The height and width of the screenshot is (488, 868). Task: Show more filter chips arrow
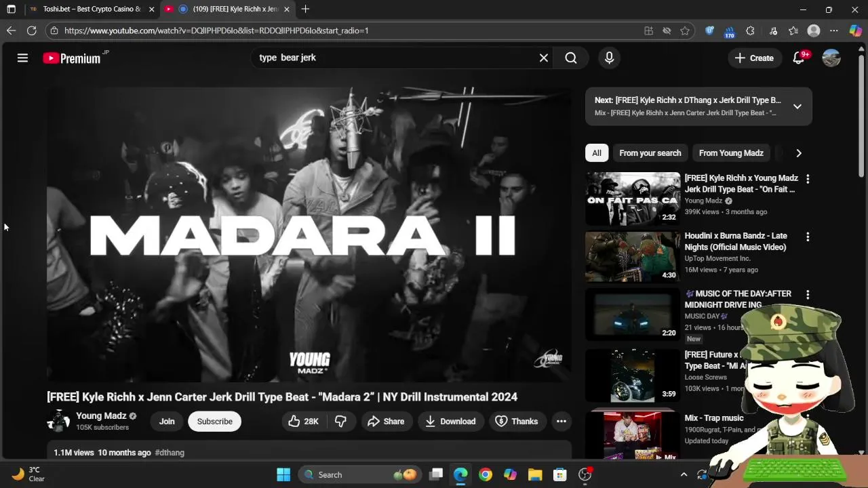799,153
